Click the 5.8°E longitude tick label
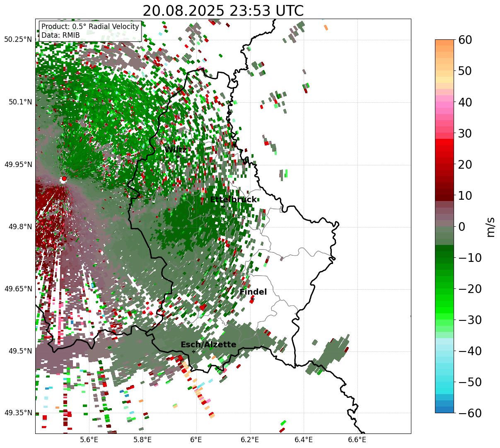 (143, 440)
